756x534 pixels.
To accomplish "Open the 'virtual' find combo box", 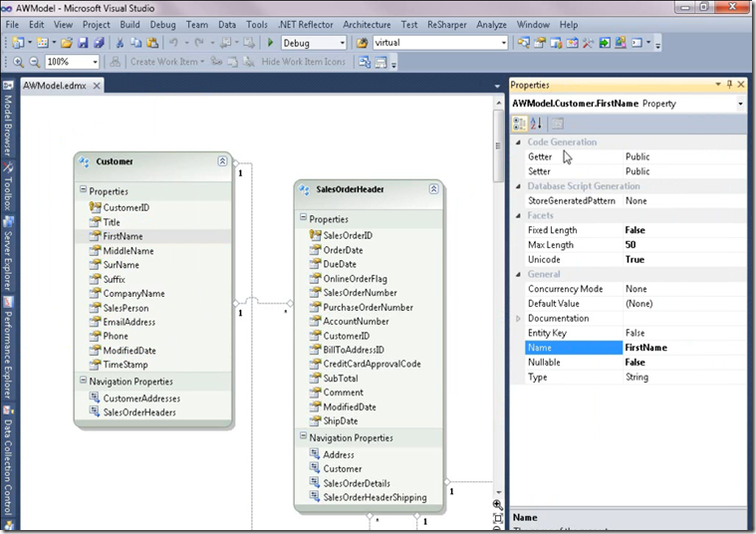I will pos(504,43).
